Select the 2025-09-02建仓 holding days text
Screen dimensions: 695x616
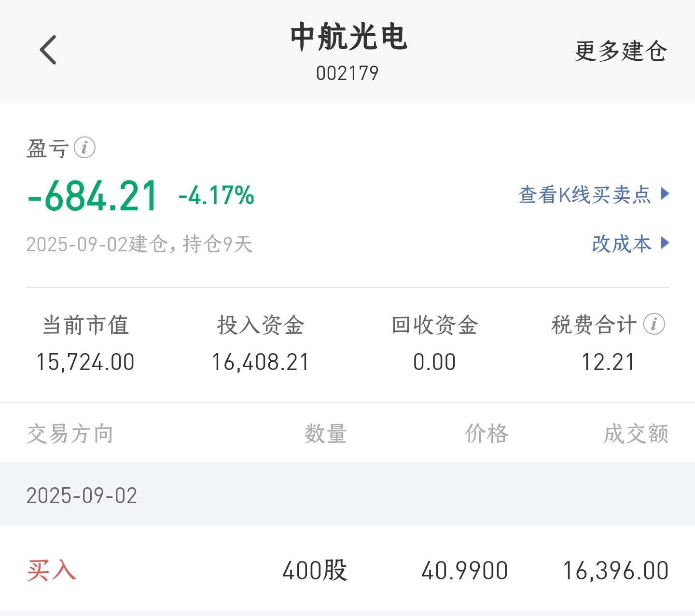click(x=139, y=244)
